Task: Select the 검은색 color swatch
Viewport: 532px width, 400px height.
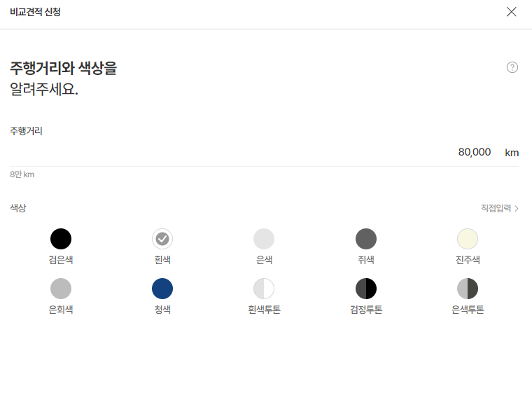Action: pos(61,239)
